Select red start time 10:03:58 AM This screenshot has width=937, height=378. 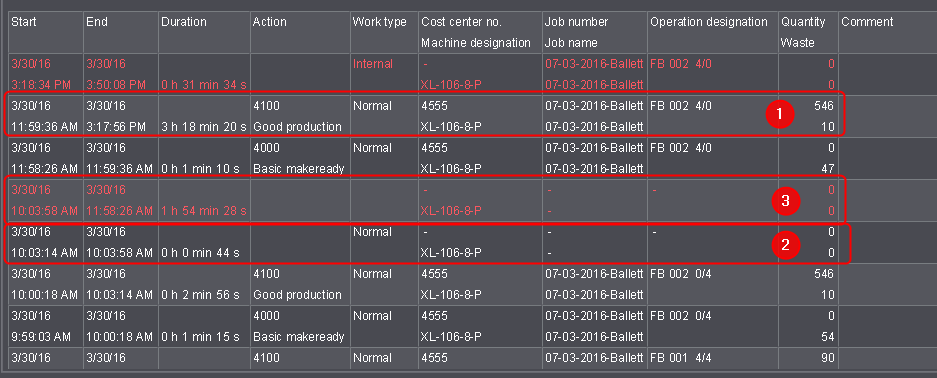coord(44,211)
